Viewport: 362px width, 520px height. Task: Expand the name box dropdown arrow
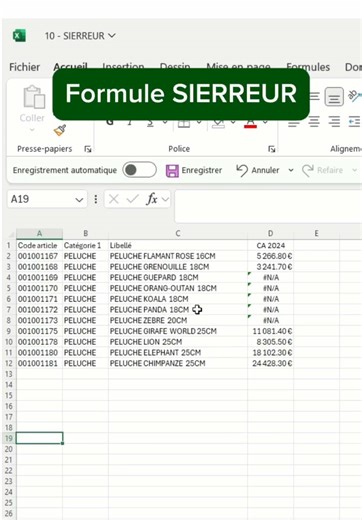(79, 200)
